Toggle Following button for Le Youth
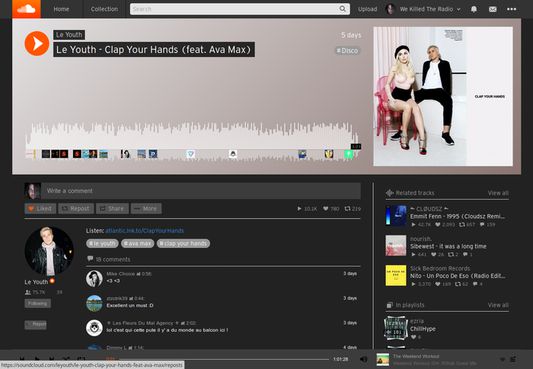This screenshot has width=533, height=369. click(x=37, y=303)
